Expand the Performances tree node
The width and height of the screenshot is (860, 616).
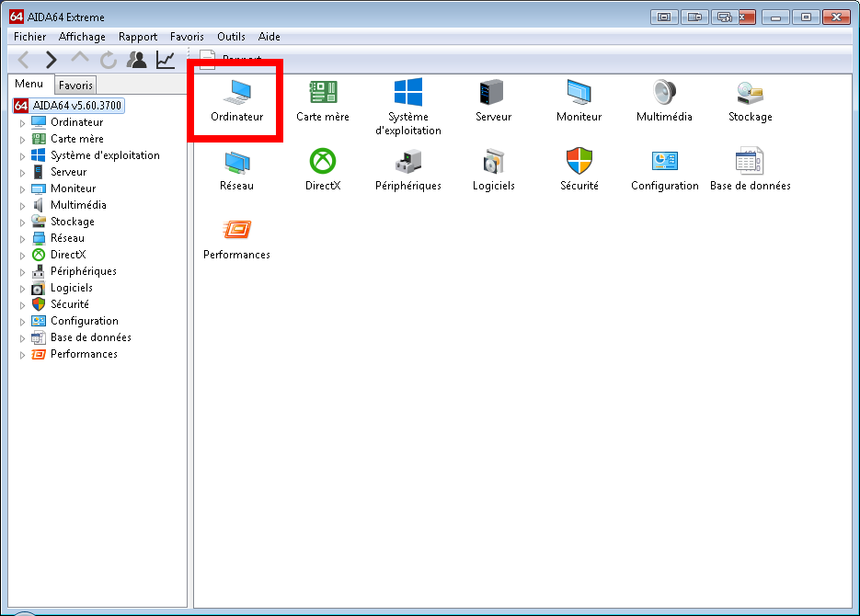[x=22, y=355]
